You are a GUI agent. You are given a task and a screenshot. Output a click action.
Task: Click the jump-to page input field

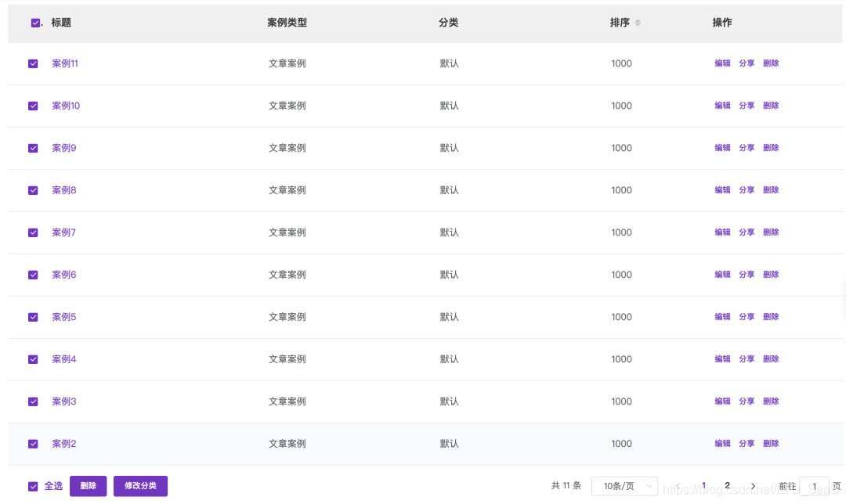(814, 486)
